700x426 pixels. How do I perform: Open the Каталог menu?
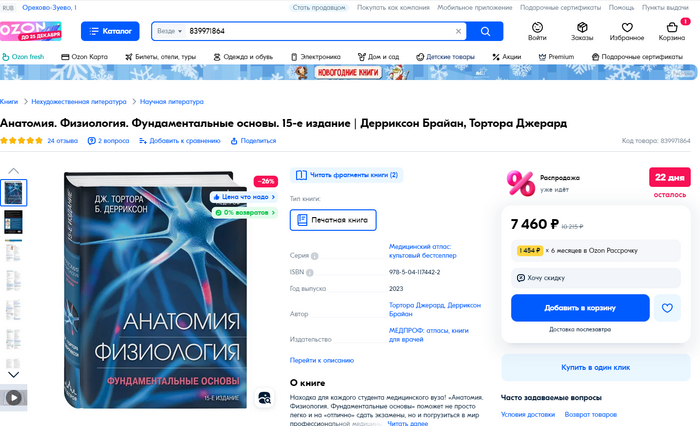(110, 31)
